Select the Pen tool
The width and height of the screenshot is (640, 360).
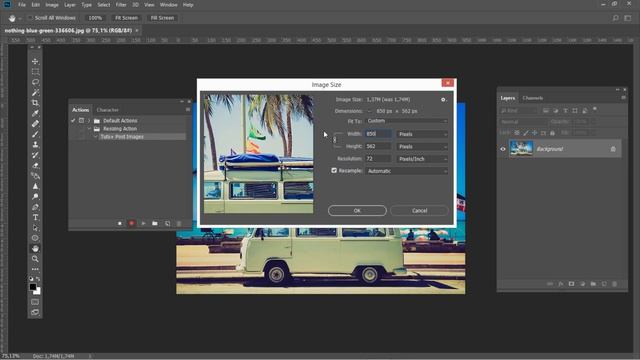point(35,207)
